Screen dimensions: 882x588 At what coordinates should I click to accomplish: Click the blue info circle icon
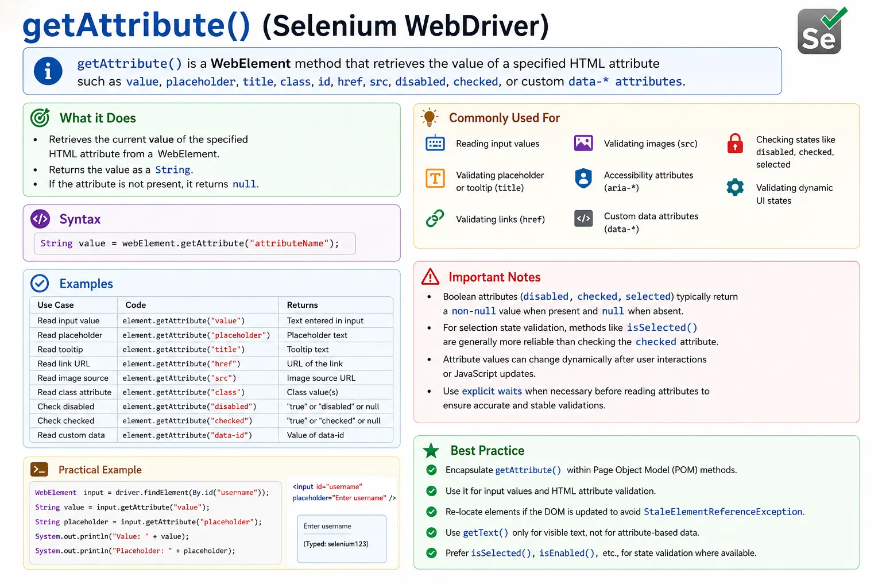tap(48, 71)
